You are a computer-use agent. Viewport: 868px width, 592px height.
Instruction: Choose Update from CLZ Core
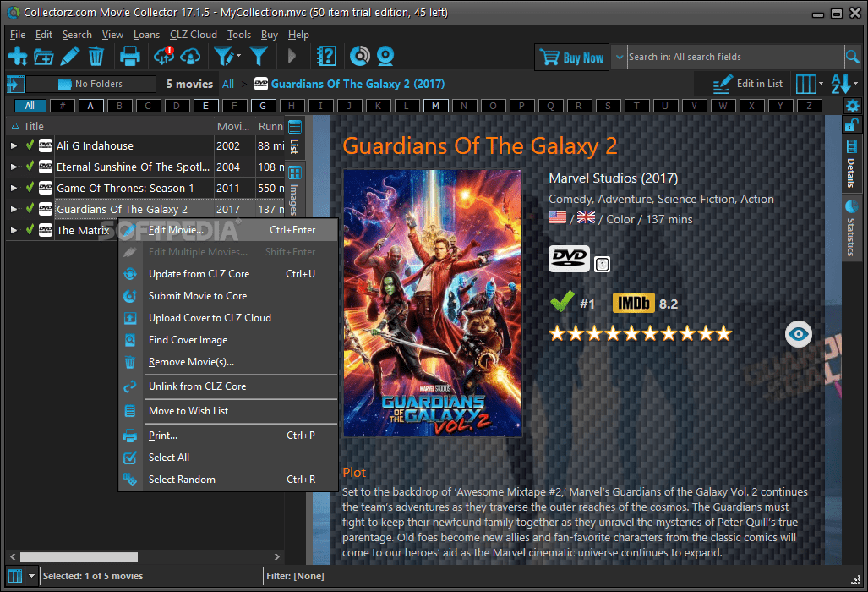pos(228,273)
